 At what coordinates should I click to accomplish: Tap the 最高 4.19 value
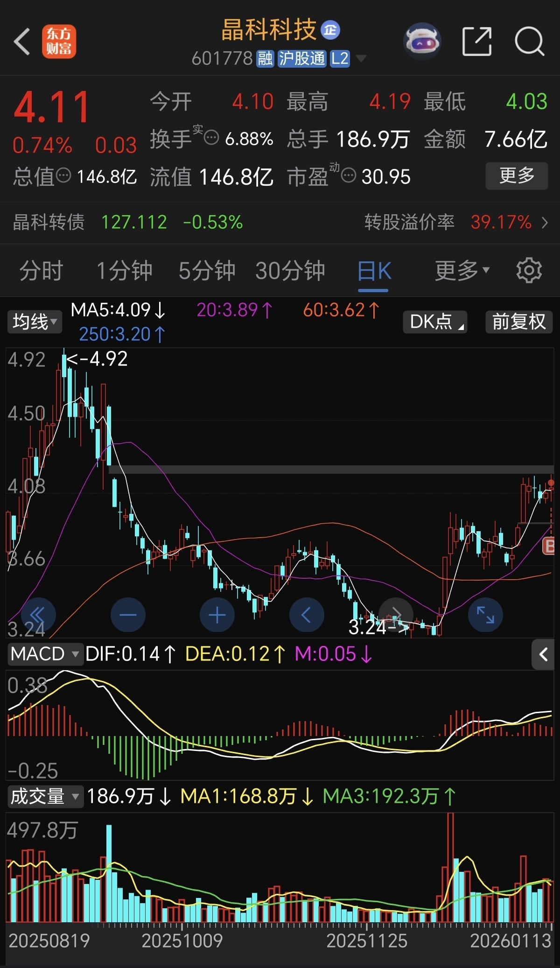(x=390, y=102)
